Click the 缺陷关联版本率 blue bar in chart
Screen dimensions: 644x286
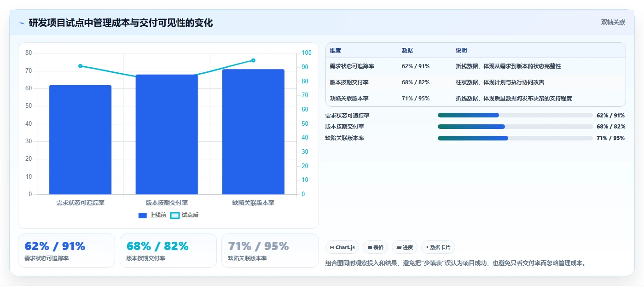[253, 132]
